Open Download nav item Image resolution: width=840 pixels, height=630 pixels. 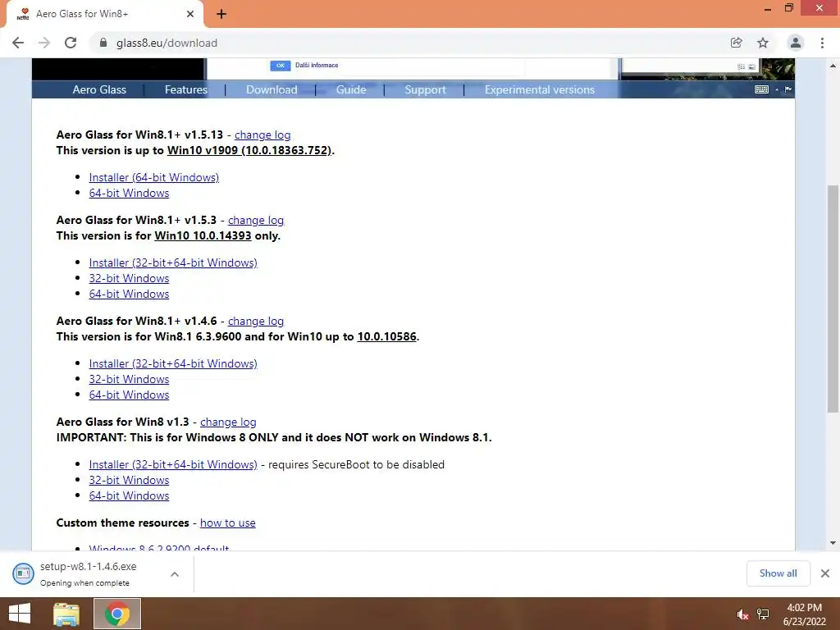[272, 90]
